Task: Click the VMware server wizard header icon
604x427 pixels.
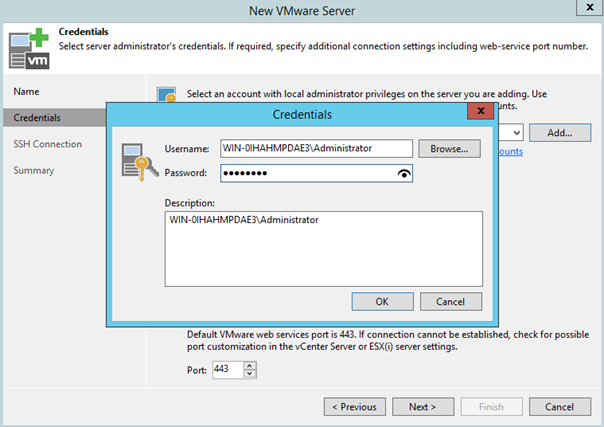Action: tap(29, 49)
